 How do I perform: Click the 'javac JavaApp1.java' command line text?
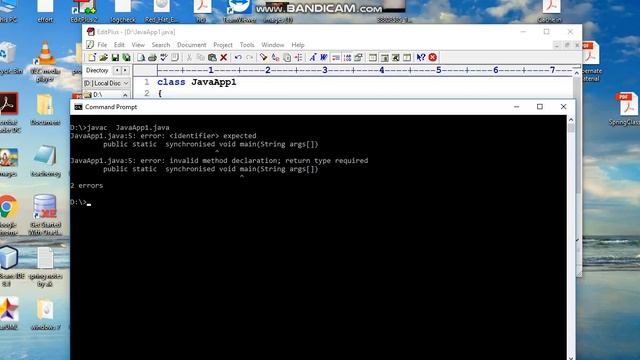tap(128, 127)
